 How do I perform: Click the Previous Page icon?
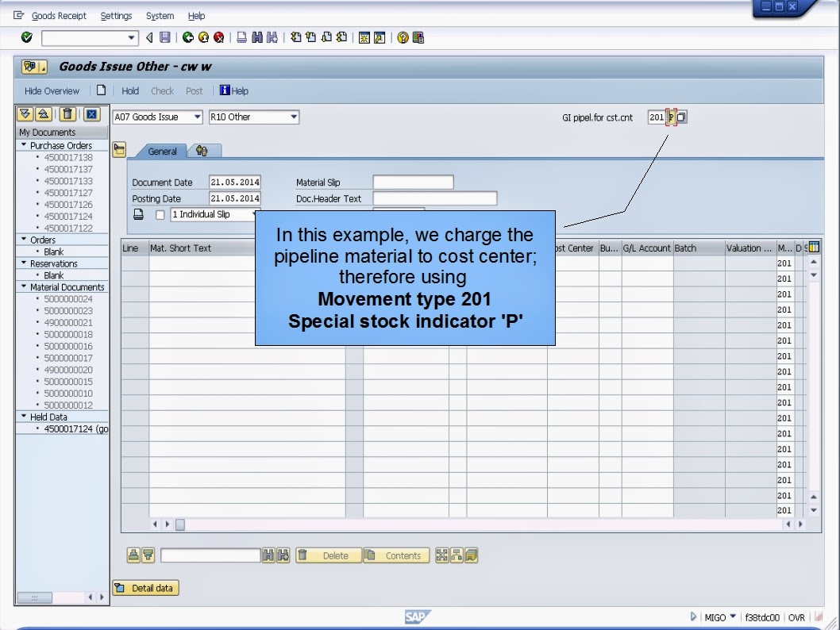pyautogui.click(x=310, y=37)
